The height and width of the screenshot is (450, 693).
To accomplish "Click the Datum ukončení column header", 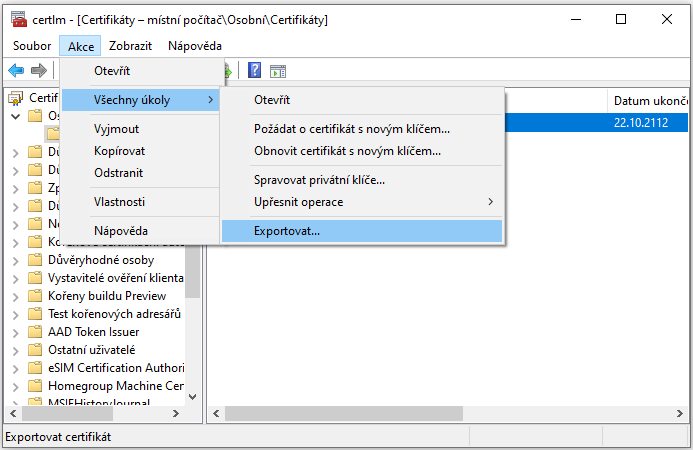I will pos(648,101).
